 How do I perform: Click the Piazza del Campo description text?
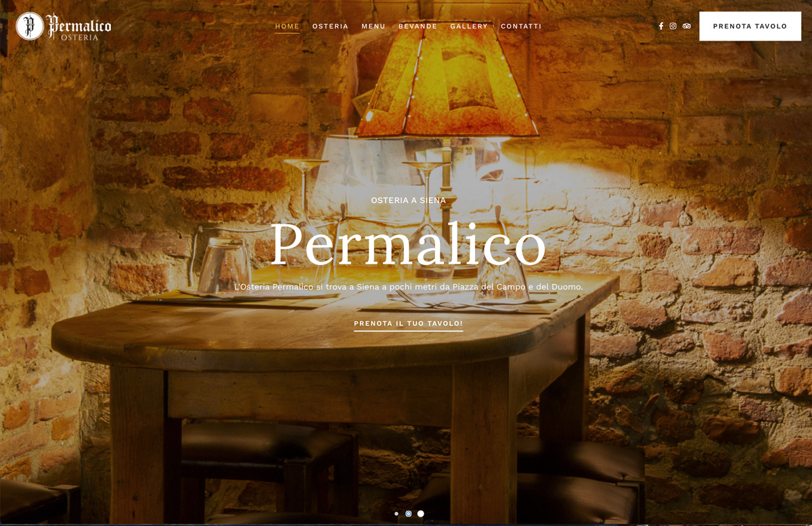pos(408,287)
